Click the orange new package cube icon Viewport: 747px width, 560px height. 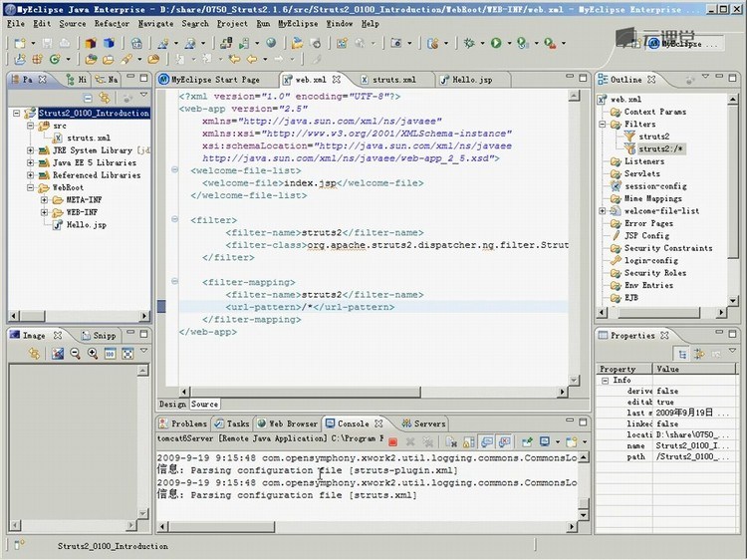[x=91, y=44]
